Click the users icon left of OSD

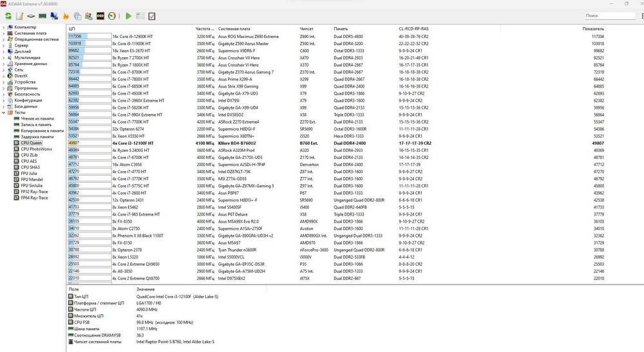[x=89, y=16]
